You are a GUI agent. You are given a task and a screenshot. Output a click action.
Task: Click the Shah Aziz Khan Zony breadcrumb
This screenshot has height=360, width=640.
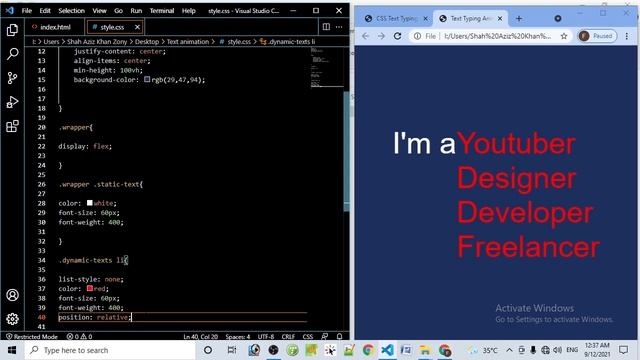coord(97,42)
